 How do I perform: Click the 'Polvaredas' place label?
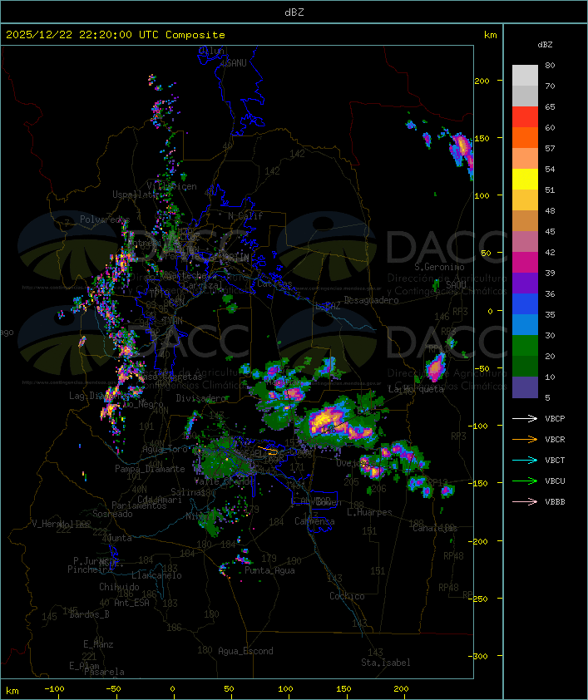(105, 219)
